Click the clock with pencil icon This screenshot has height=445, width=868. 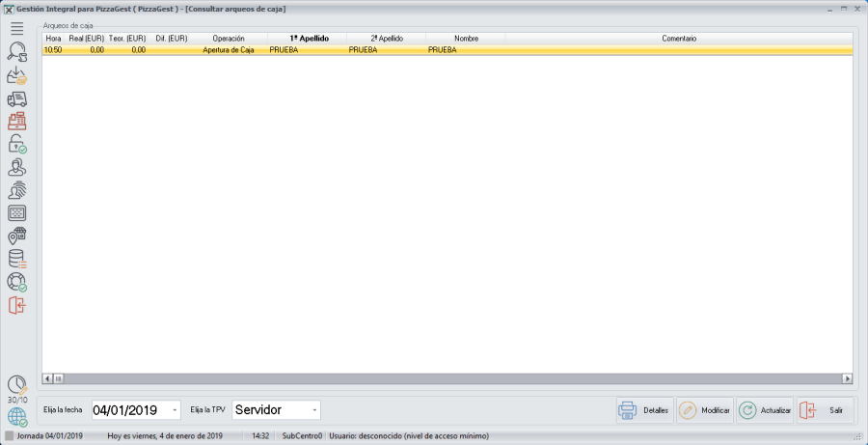click(16, 385)
